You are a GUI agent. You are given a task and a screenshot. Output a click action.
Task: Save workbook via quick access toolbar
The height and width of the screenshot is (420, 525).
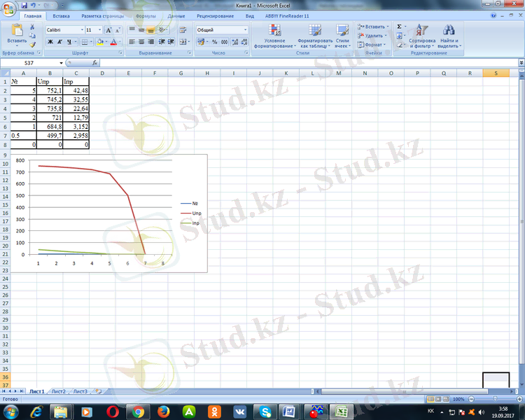click(x=24, y=6)
